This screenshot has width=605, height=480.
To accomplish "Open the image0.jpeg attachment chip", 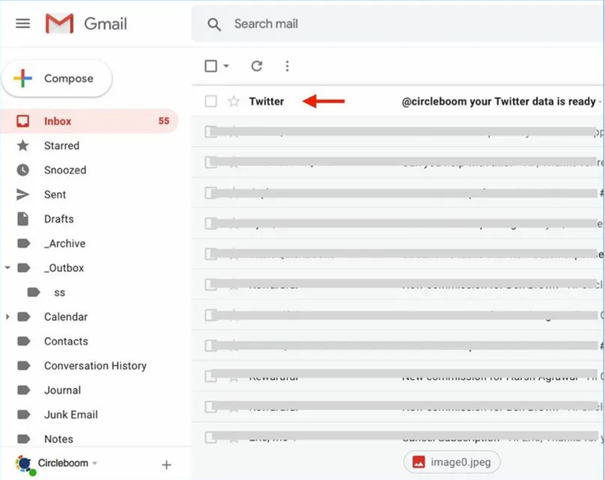I will 452,462.
